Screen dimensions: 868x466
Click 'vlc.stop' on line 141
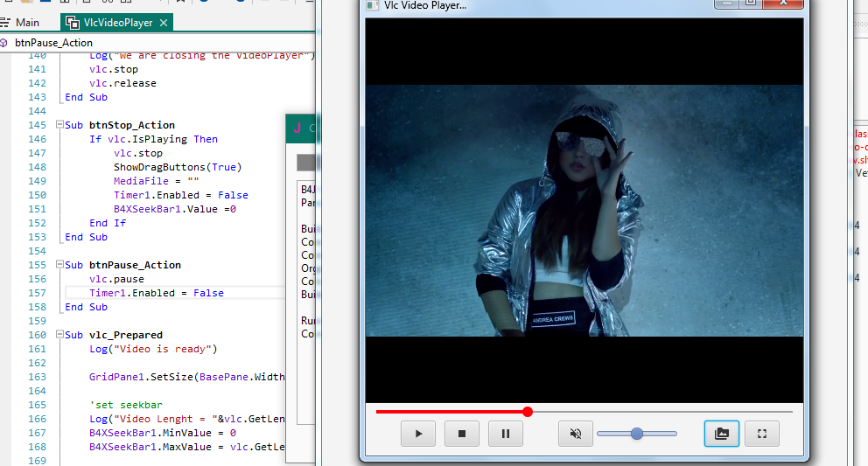pyautogui.click(x=114, y=69)
